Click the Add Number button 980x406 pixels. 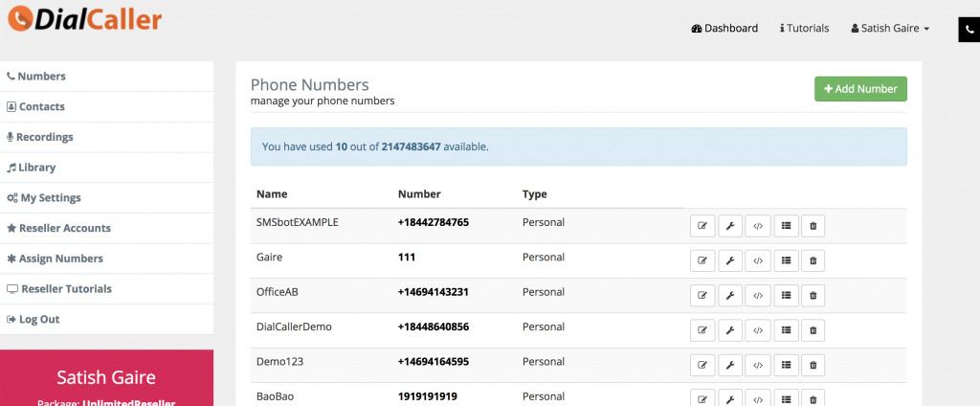[x=860, y=89]
